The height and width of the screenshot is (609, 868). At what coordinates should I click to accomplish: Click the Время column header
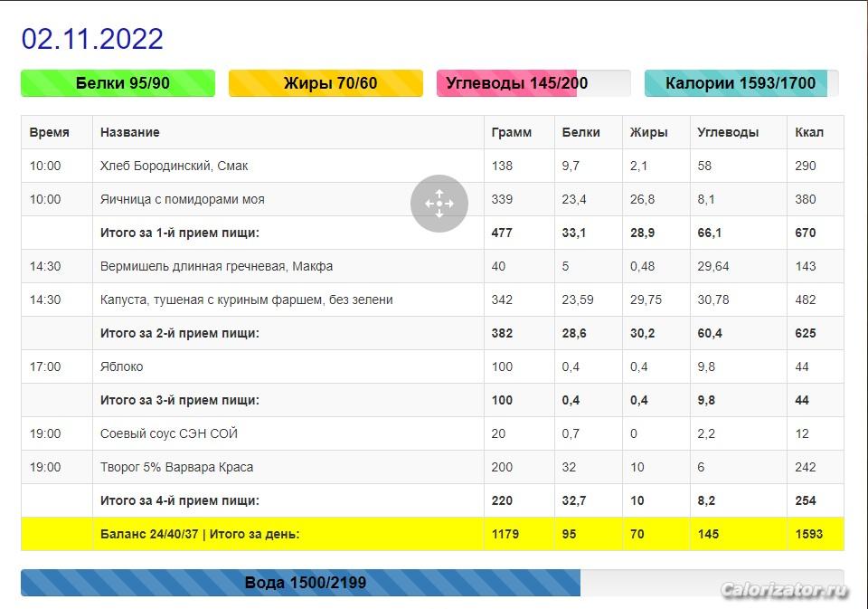point(49,132)
